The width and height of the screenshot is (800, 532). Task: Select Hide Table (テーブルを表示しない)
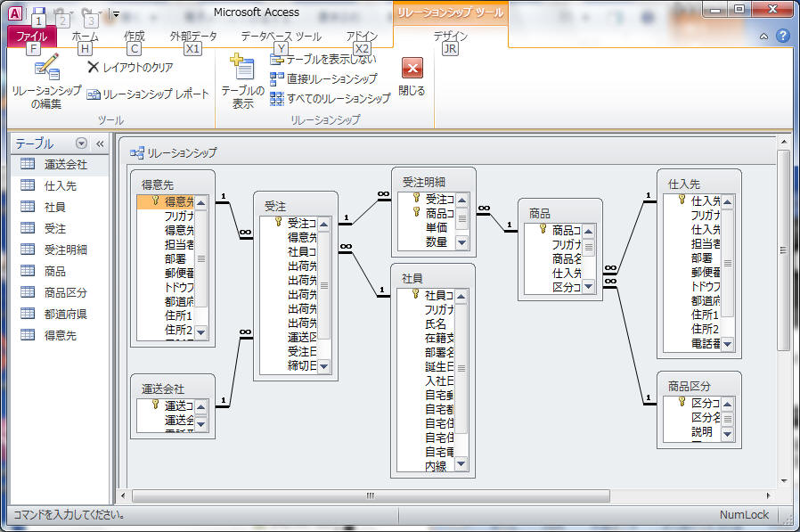click(323, 60)
